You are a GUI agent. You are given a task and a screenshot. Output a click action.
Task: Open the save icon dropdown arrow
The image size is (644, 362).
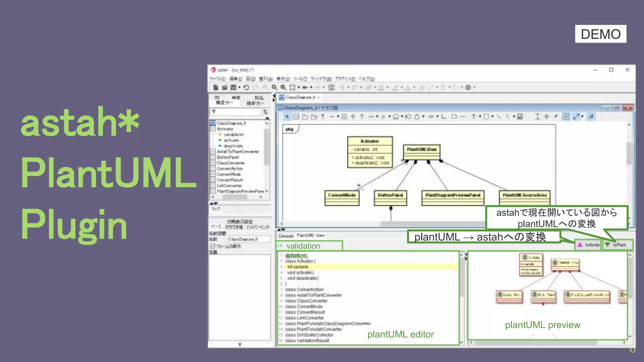coord(239,87)
